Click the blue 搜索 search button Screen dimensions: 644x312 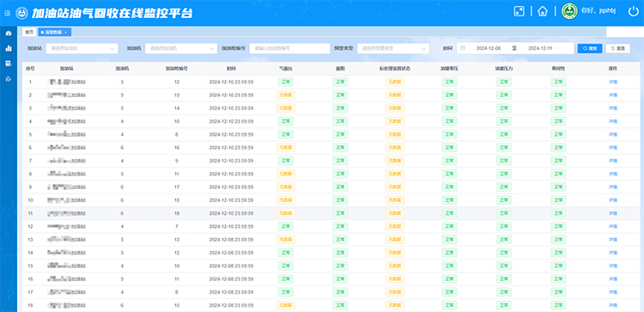[x=590, y=48]
